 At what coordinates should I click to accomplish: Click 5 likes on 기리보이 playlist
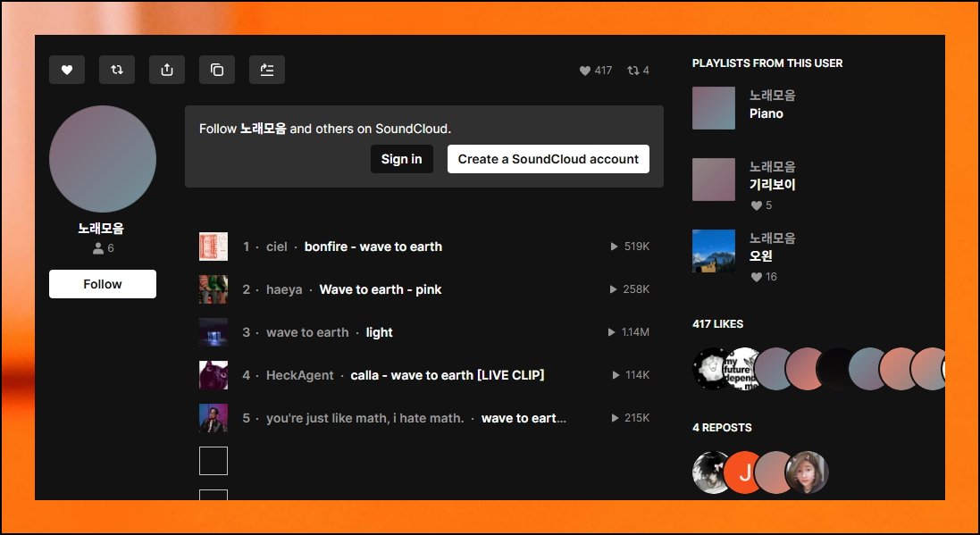pos(761,205)
